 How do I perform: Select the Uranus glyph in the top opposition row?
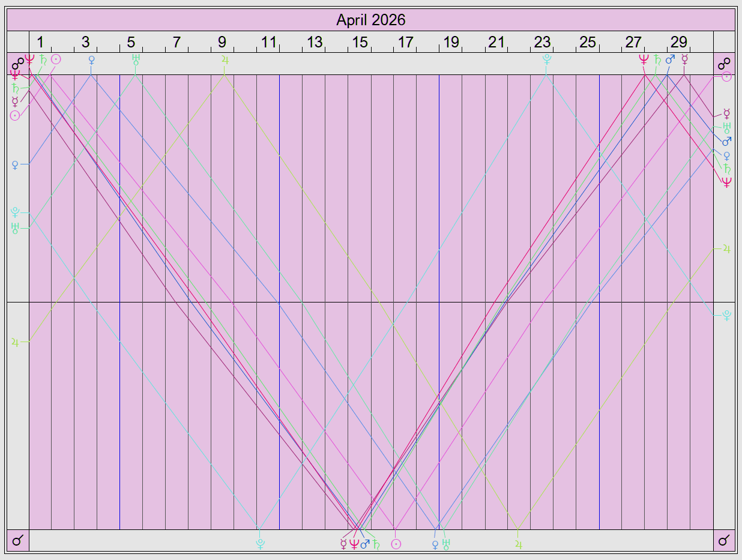coord(136,59)
